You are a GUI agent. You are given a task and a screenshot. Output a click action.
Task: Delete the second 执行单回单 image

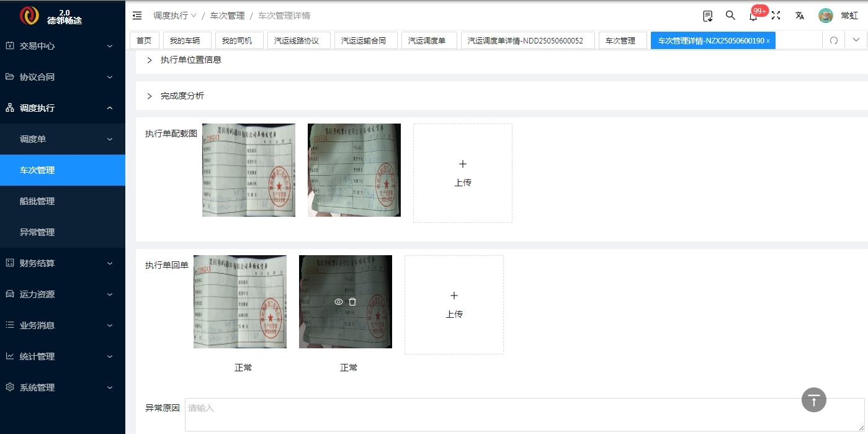click(352, 302)
